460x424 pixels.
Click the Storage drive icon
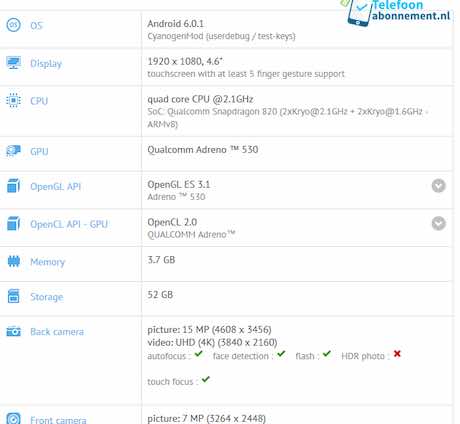click(x=13, y=296)
